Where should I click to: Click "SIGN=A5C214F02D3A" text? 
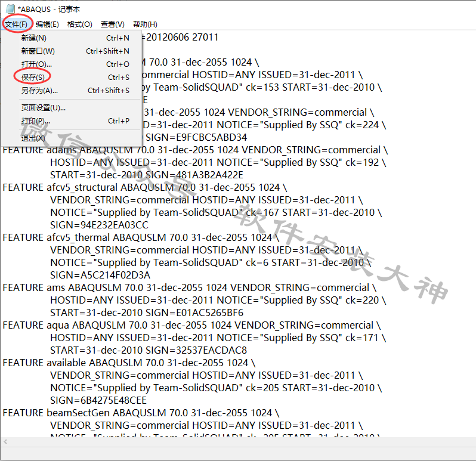click(100, 276)
